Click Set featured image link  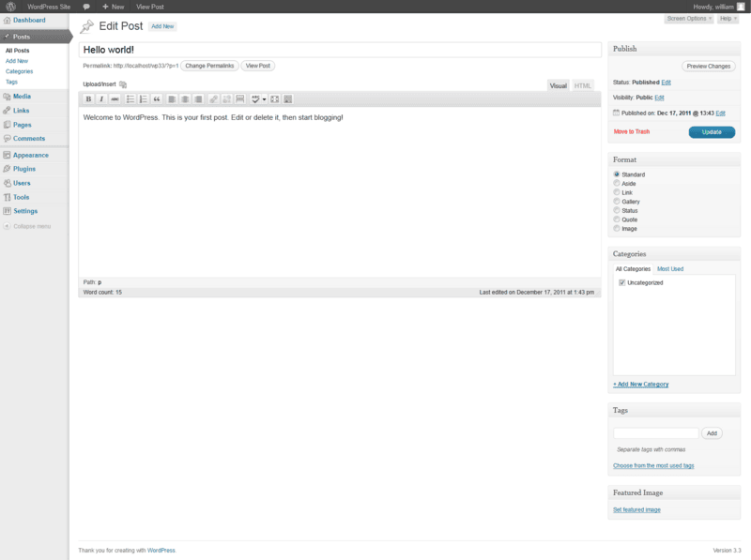[x=636, y=509]
